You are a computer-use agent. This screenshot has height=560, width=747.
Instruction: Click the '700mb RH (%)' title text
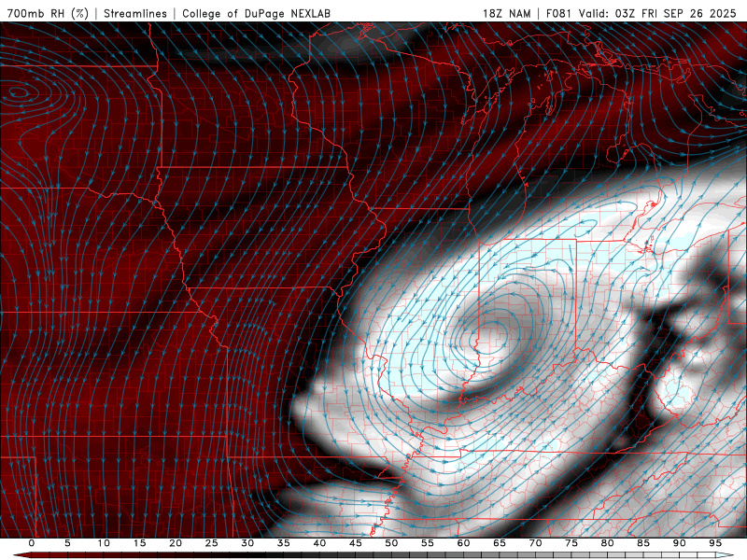pos(49,13)
